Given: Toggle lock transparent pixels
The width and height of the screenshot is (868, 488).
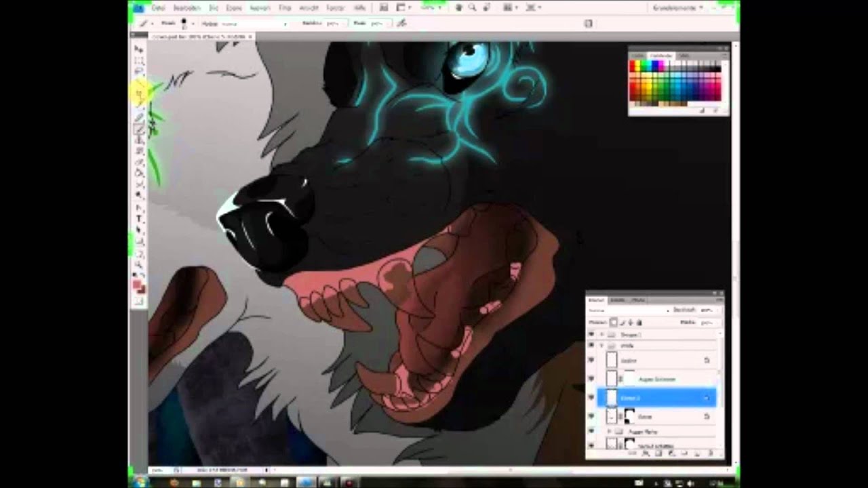Looking at the screenshot, I should [x=613, y=323].
